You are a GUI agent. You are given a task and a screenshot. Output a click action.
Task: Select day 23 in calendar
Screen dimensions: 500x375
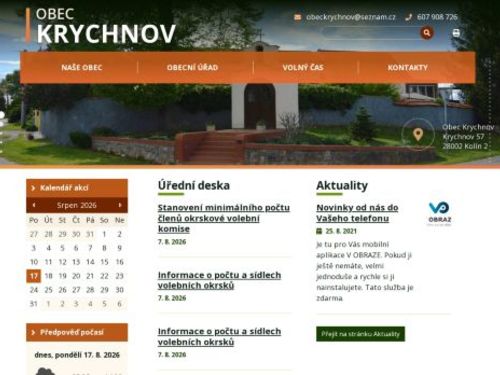(119, 276)
